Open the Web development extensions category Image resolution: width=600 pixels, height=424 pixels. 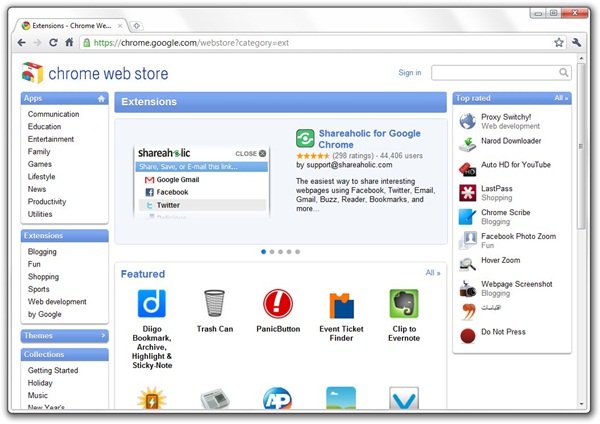(x=57, y=302)
